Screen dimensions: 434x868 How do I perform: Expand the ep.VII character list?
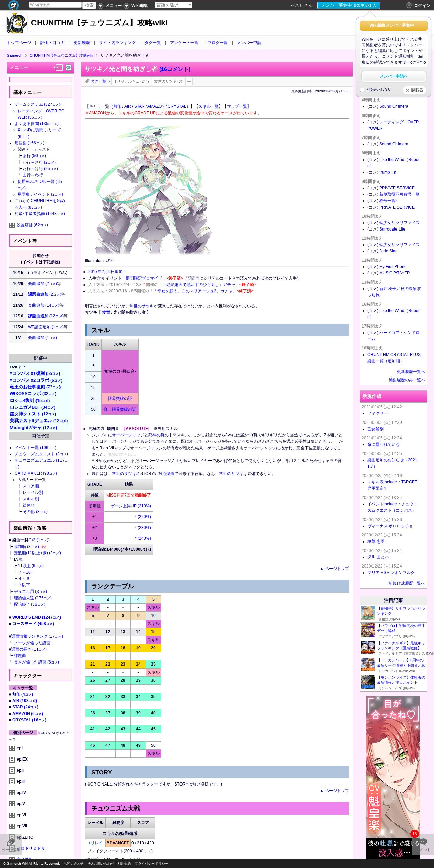(x=12, y=826)
